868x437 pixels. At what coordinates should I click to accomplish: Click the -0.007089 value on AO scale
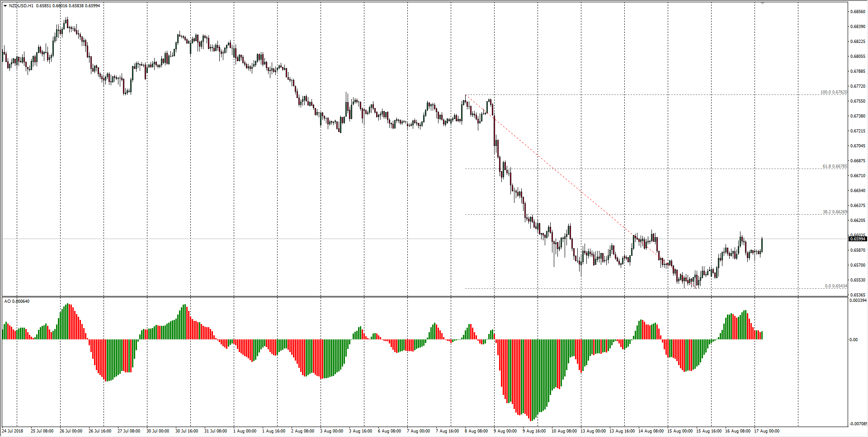[858, 424]
